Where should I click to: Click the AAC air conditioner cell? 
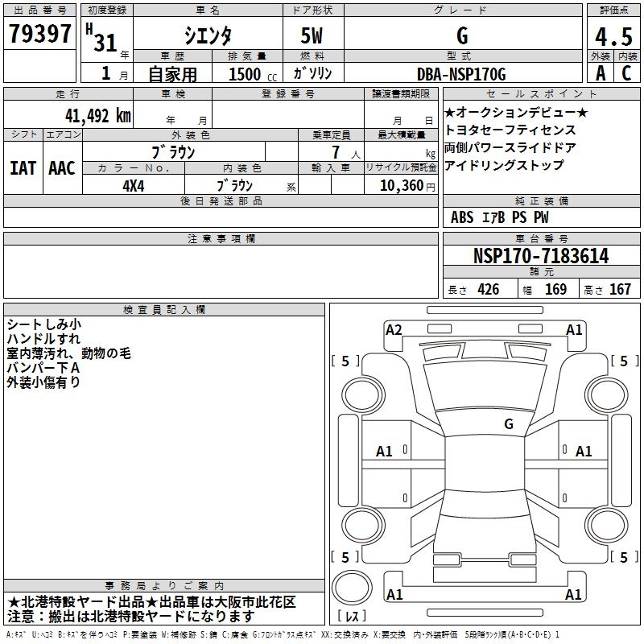tap(61, 168)
